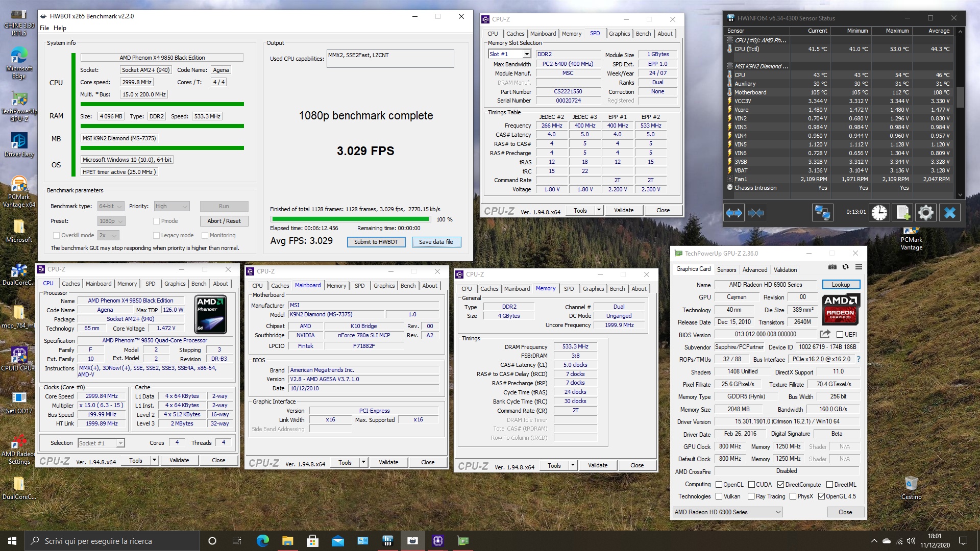Click Submit to HWBOT button

376,242
